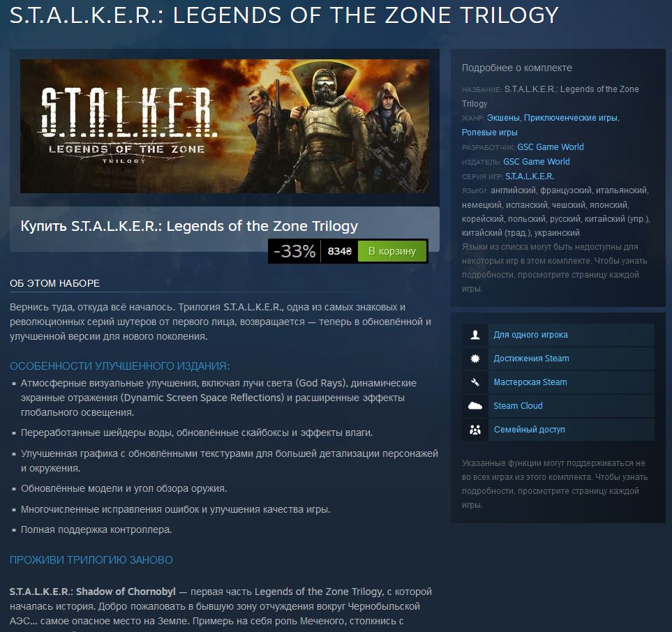This screenshot has width=672, height=632.
Task: Select Достижения Steam feature link
Action: (x=531, y=359)
